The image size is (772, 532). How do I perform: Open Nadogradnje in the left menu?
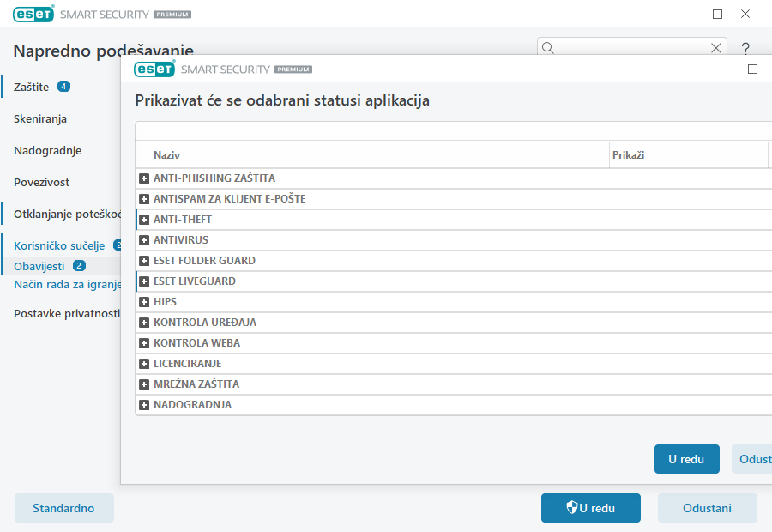[47, 151]
